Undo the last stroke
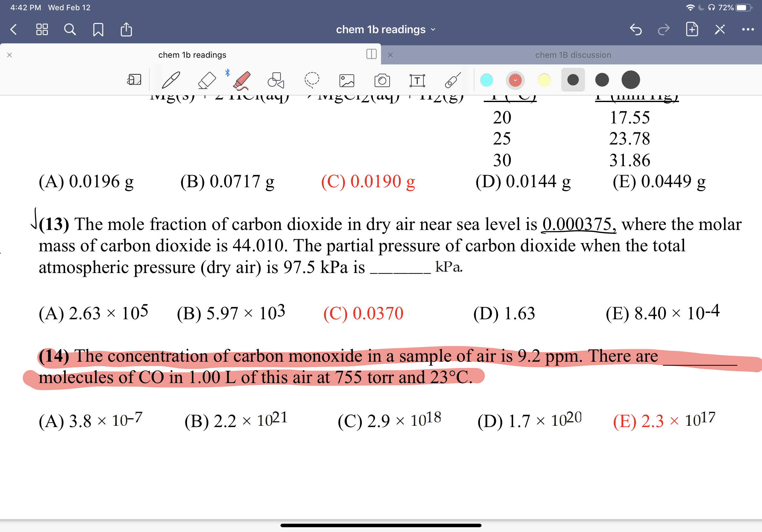The width and height of the screenshot is (762, 532). coord(636,30)
